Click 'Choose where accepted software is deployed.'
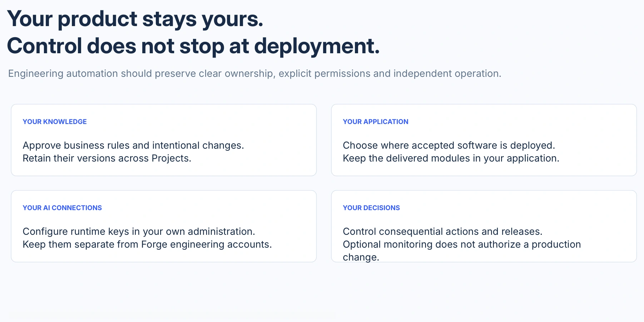 click(x=449, y=145)
